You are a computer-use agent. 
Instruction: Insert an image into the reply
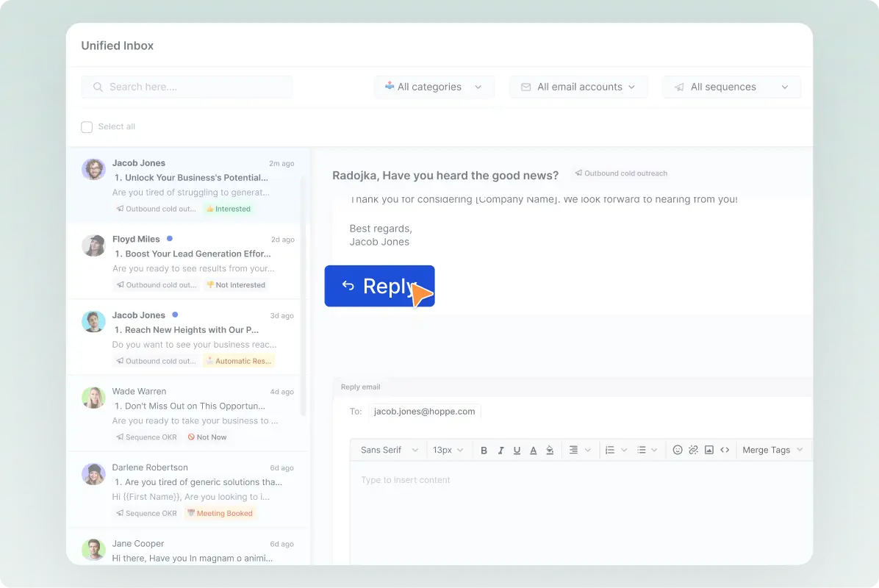(x=709, y=449)
